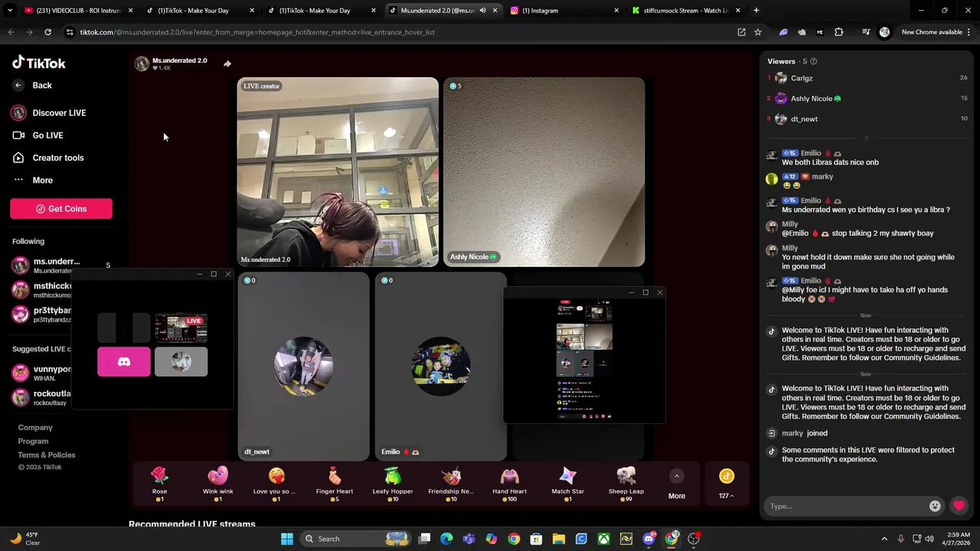980x551 pixels.
Task: Mute the current tab's audio icon
Action: pyautogui.click(x=482, y=11)
